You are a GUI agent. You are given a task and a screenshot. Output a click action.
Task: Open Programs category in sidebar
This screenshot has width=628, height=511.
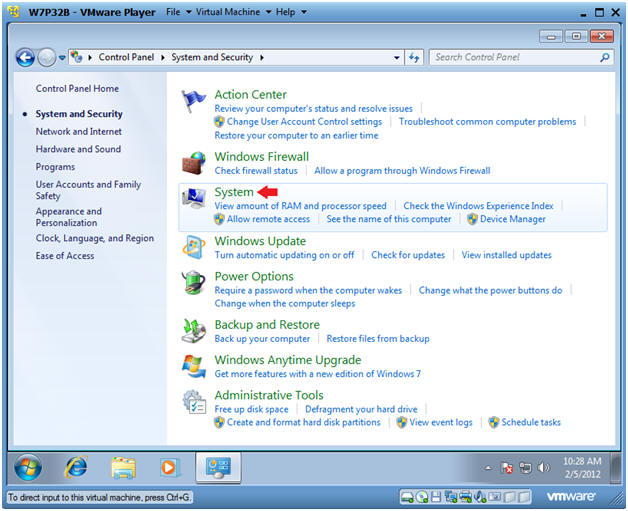[55, 167]
